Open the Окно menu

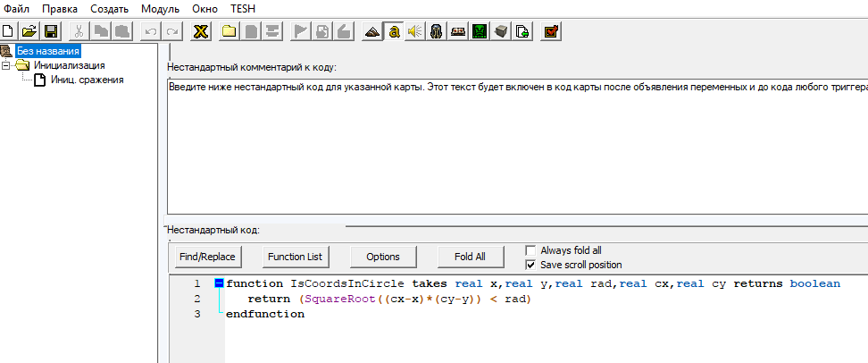204,9
